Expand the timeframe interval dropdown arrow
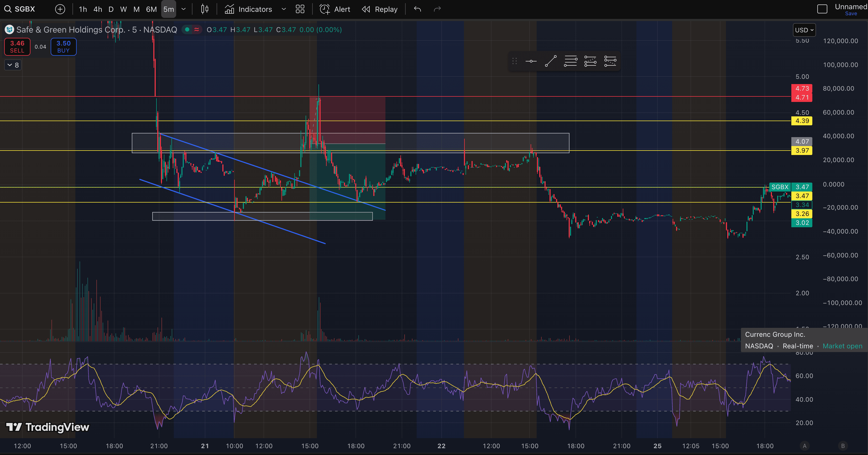This screenshot has height=455, width=868. coord(184,9)
